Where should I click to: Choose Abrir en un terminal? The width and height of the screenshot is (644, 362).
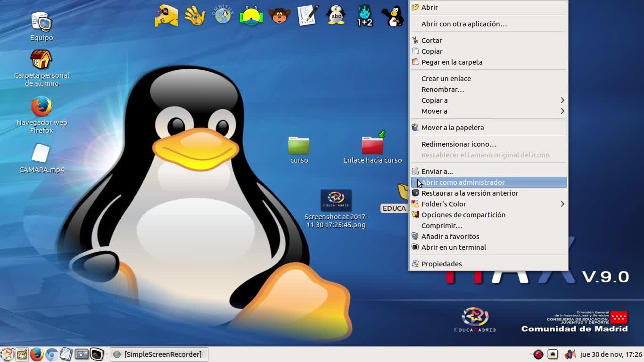point(489,247)
